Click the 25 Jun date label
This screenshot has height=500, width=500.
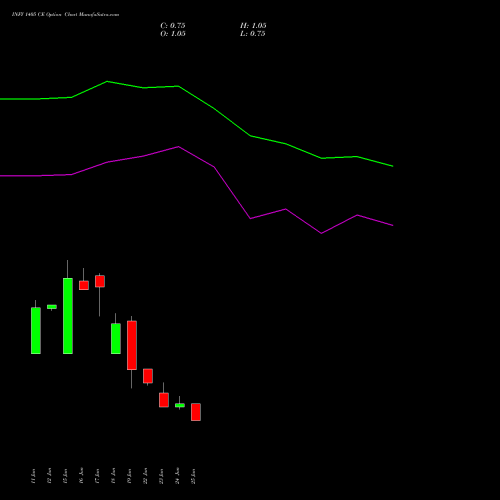(x=193, y=476)
